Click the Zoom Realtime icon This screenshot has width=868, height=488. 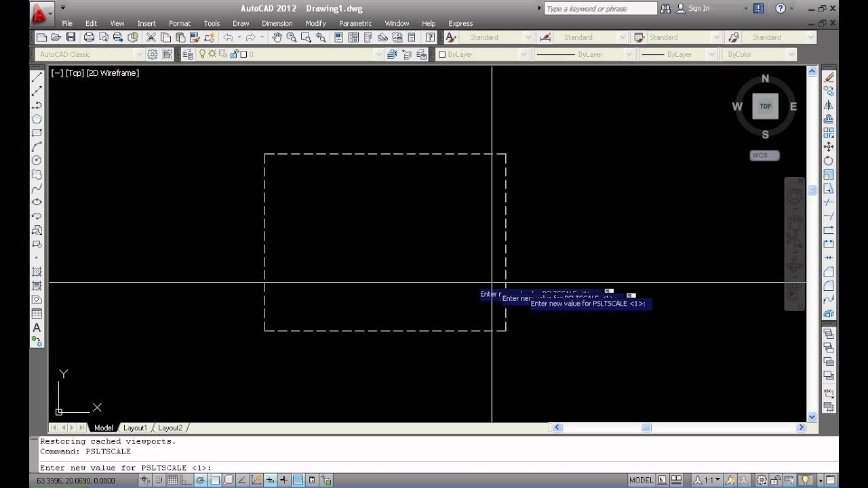(x=291, y=37)
